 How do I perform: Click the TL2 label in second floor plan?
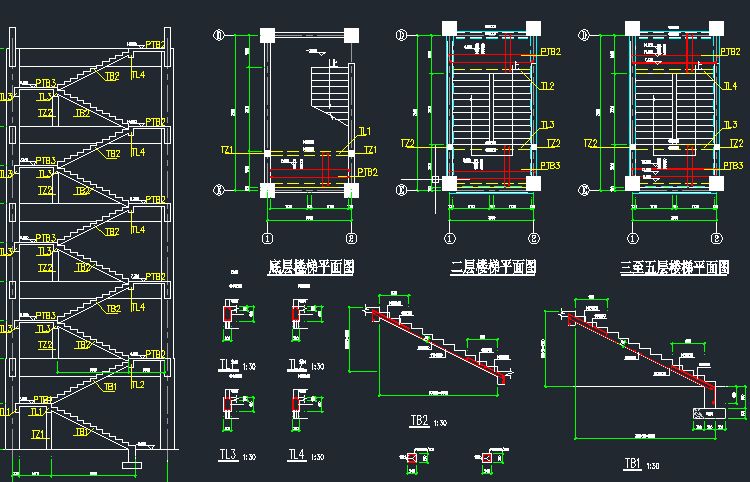click(x=547, y=86)
